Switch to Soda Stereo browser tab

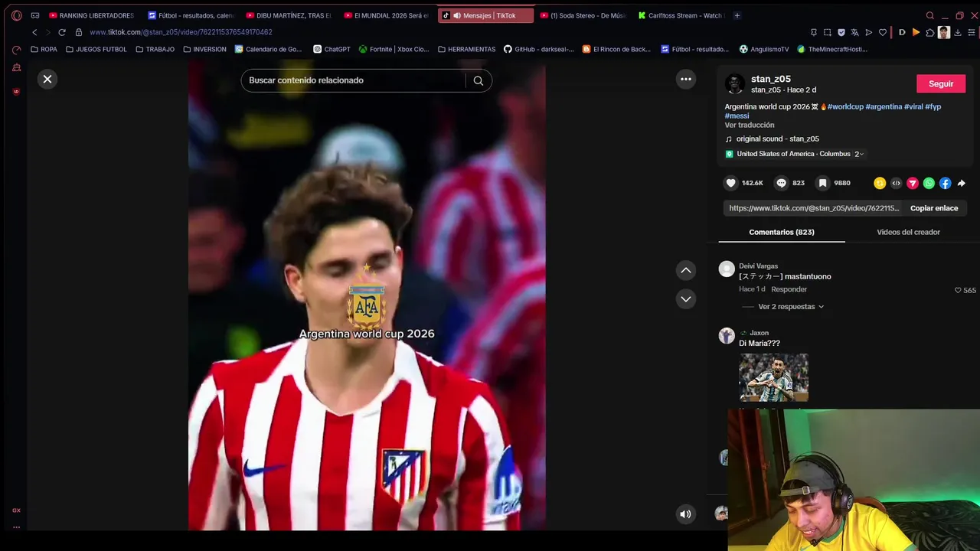point(583,15)
